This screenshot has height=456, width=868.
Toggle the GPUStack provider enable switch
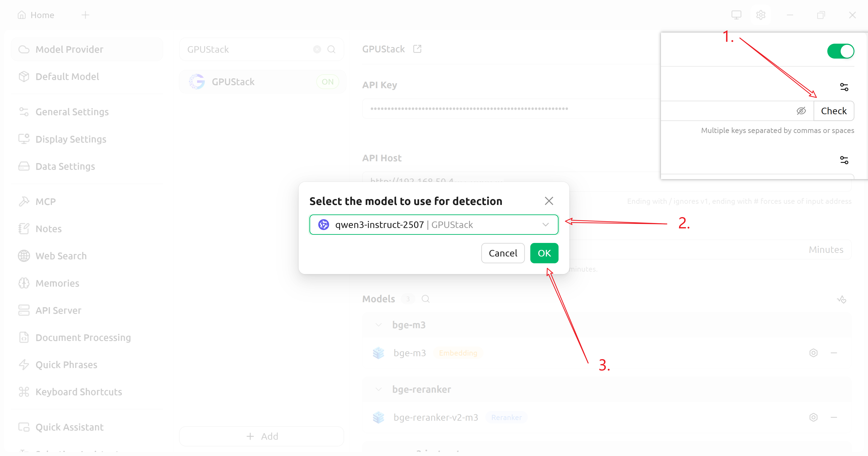pyautogui.click(x=840, y=51)
